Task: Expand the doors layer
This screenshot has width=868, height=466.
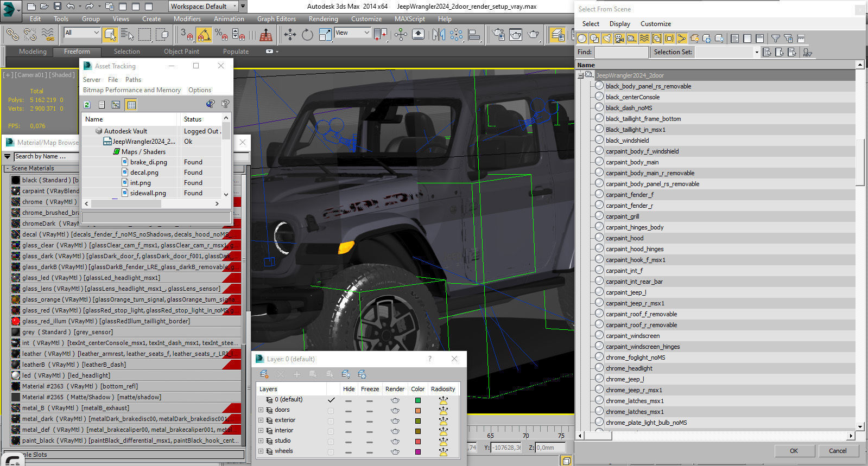Action: (261, 410)
